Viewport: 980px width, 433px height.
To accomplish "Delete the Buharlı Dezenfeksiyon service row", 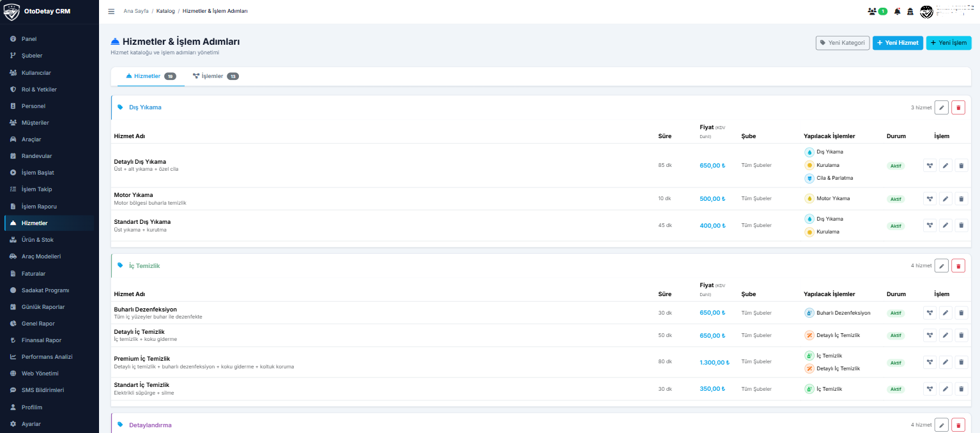I will coord(961,313).
